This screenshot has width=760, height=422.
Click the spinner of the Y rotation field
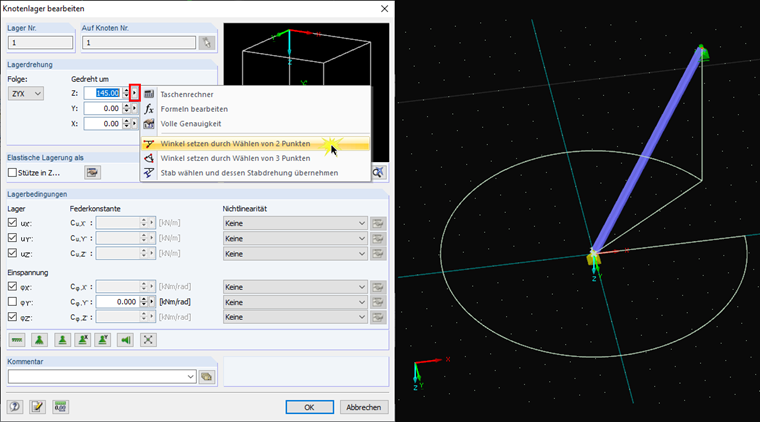(126, 109)
